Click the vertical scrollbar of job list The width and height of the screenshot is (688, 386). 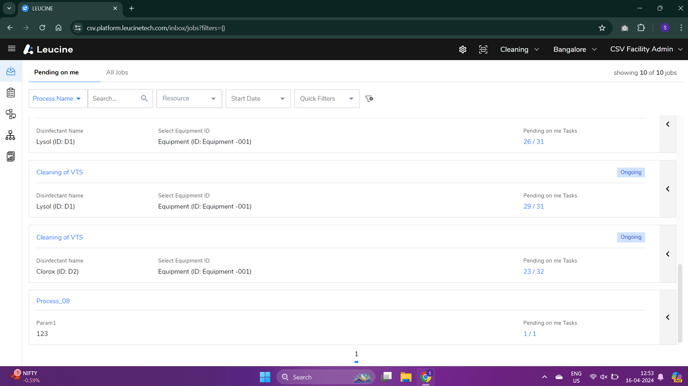point(680,303)
